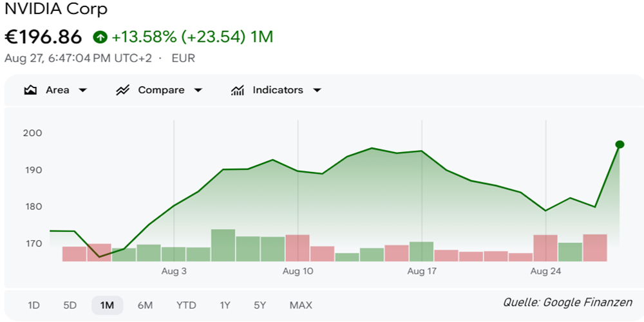This screenshot has width=644, height=322.
Task: Click the green up-arrow gain icon
Action: pyautogui.click(x=100, y=37)
